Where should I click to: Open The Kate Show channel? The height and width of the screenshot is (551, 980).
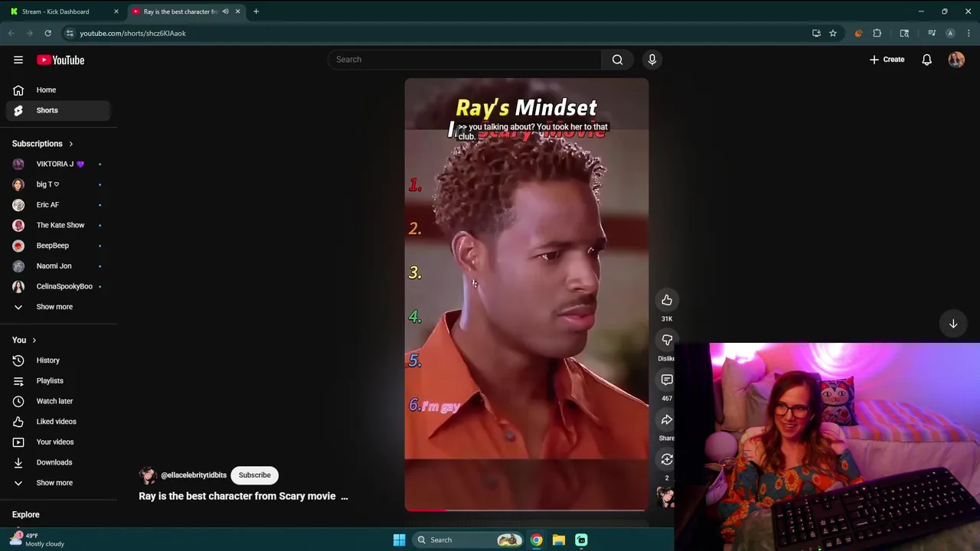pyautogui.click(x=58, y=225)
